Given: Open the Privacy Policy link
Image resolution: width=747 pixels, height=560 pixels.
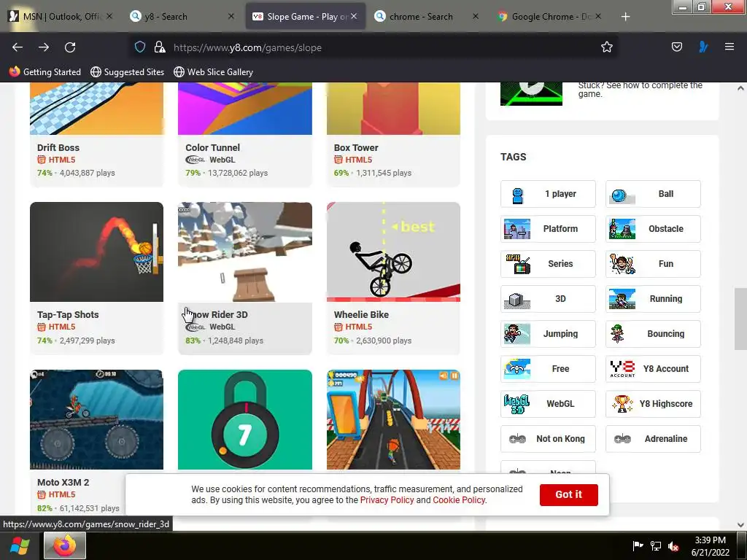Looking at the screenshot, I should pos(387,500).
